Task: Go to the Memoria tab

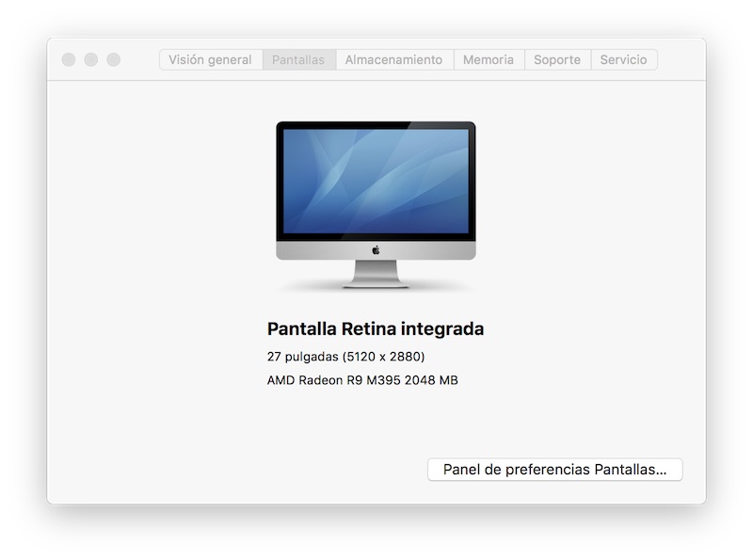Action: [489, 60]
